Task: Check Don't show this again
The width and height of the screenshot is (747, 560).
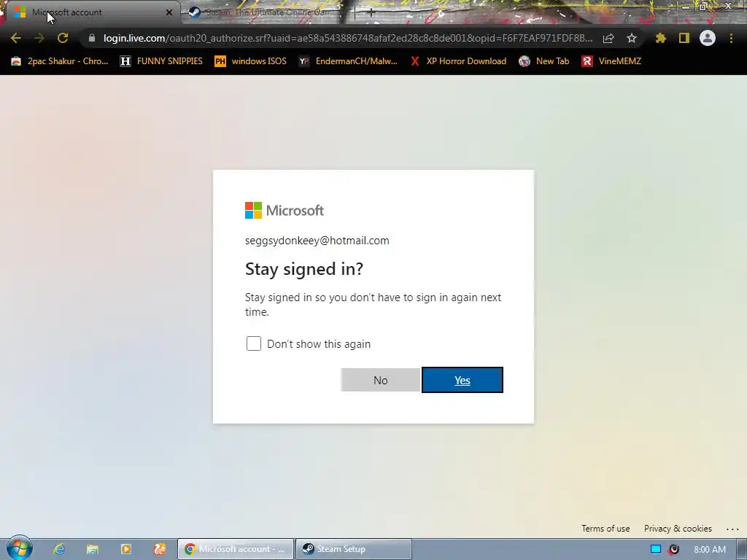Action: tap(254, 343)
